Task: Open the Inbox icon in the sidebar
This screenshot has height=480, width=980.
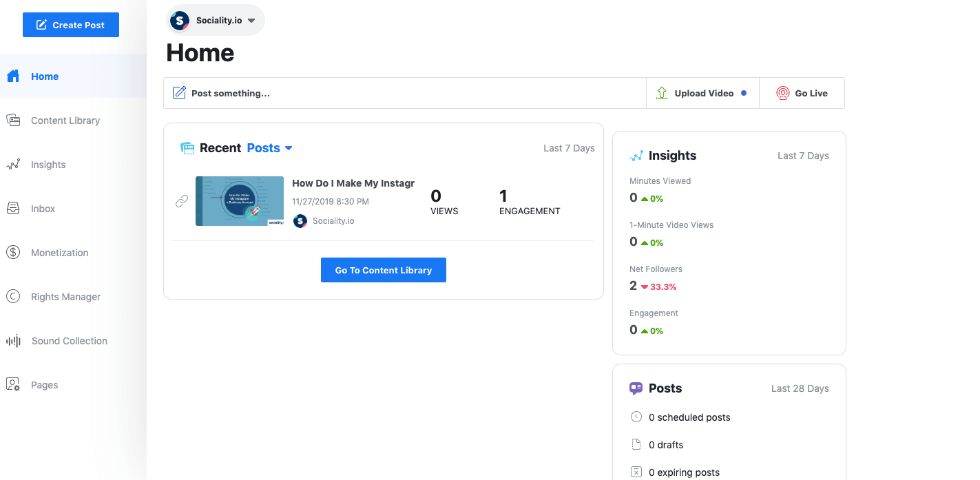Action: [13, 208]
